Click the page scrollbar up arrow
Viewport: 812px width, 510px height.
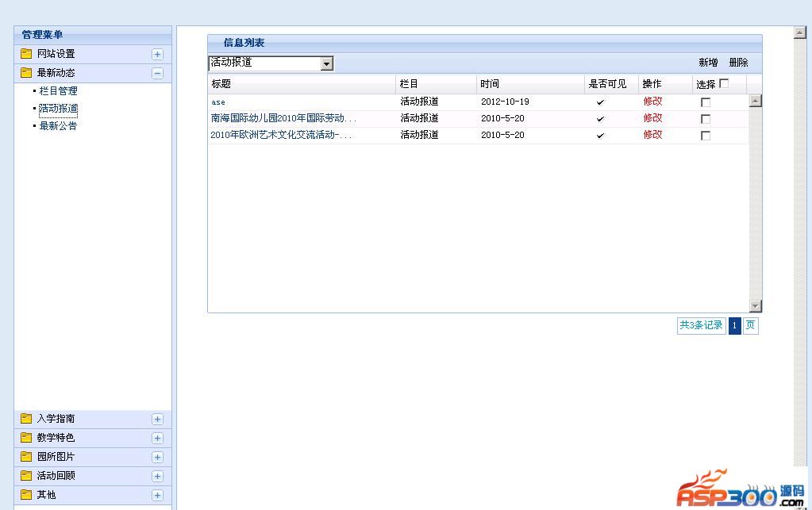[x=800, y=32]
